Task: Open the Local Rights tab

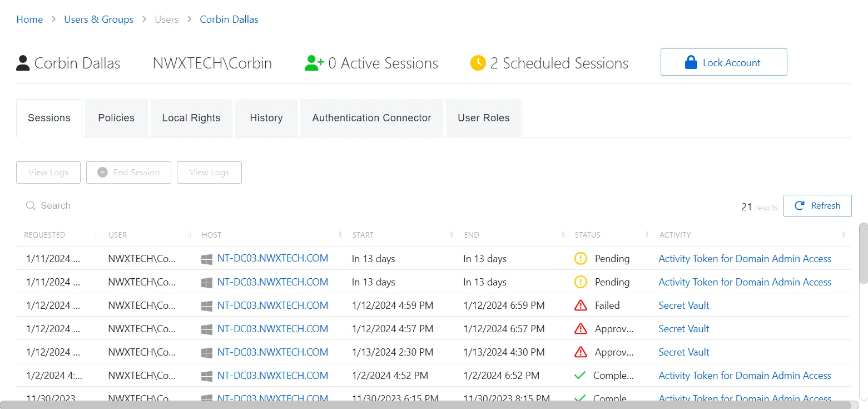Action: [x=191, y=118]
